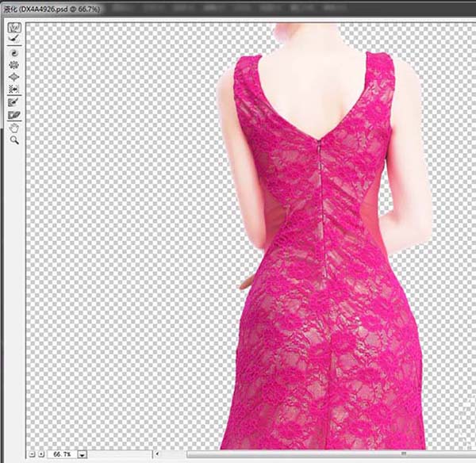
Task: Choose the Twirl Clockwise tool
Action: (13, 52)
